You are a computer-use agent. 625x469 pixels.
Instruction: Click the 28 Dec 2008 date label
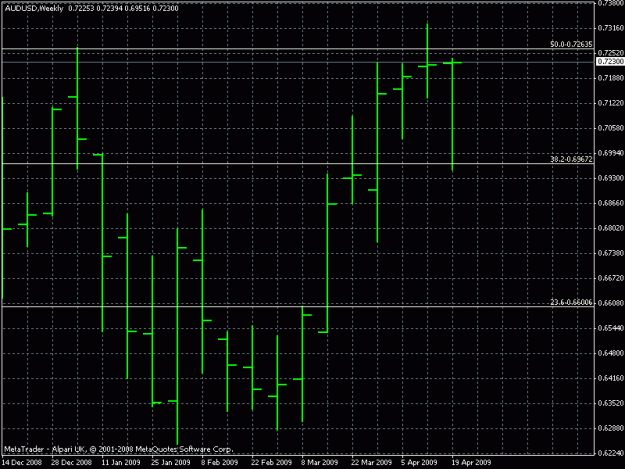click(x=72, y=462)
